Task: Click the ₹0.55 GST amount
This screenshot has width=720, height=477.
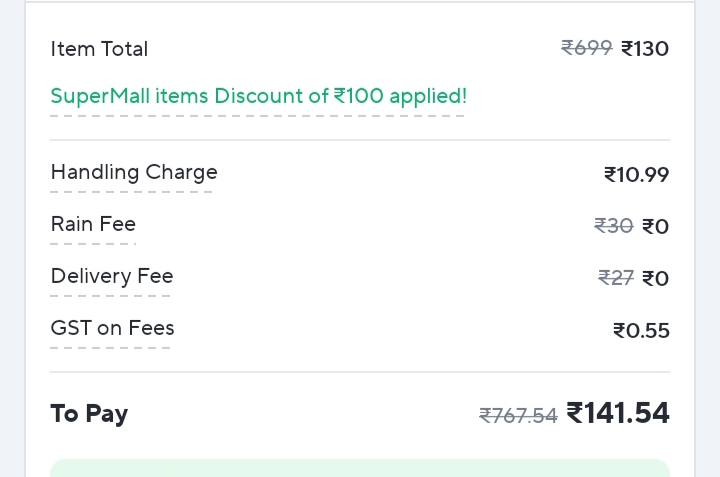Action: pyautogui.click(x=641, y=331)
